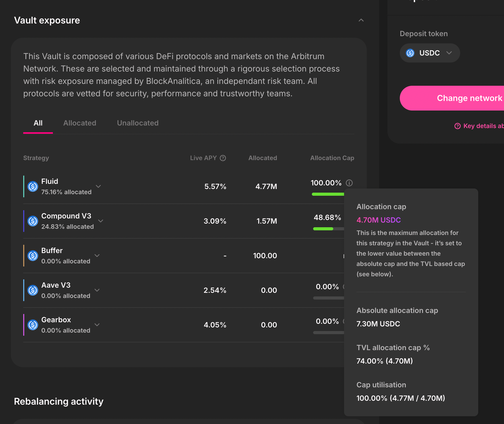This screenshot has width=504, height=424.
Task: Click the Live APY help icon
Action: [223, 158]
